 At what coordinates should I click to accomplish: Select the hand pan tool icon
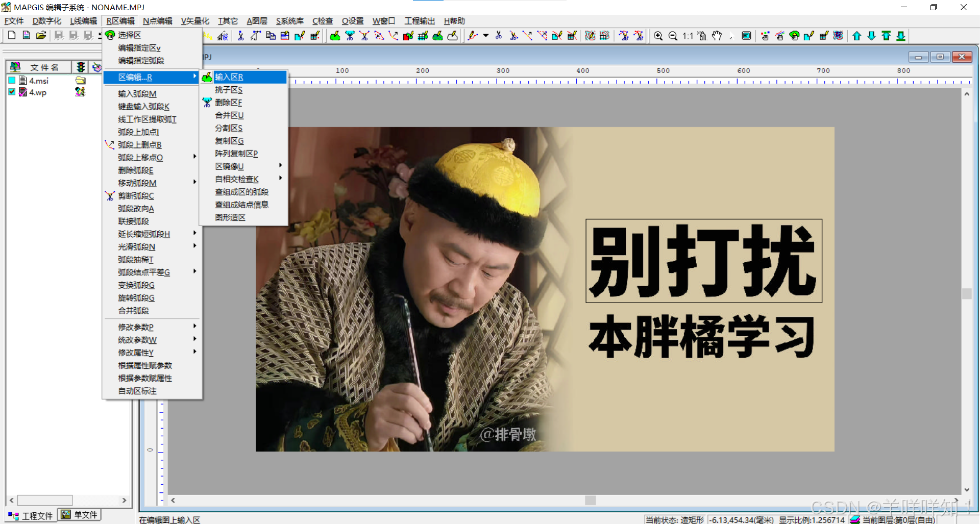[x=717, y=36]
